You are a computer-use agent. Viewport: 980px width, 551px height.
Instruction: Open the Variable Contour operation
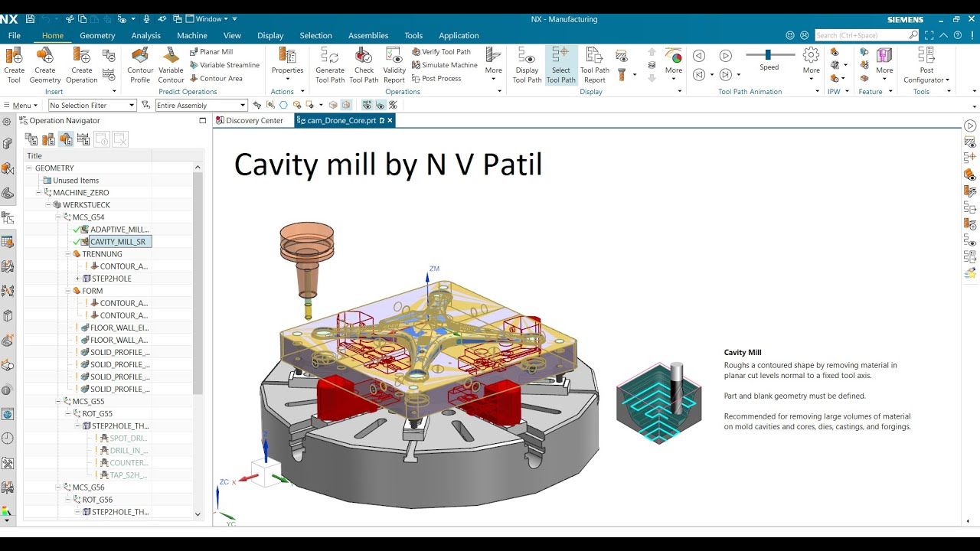171,64
